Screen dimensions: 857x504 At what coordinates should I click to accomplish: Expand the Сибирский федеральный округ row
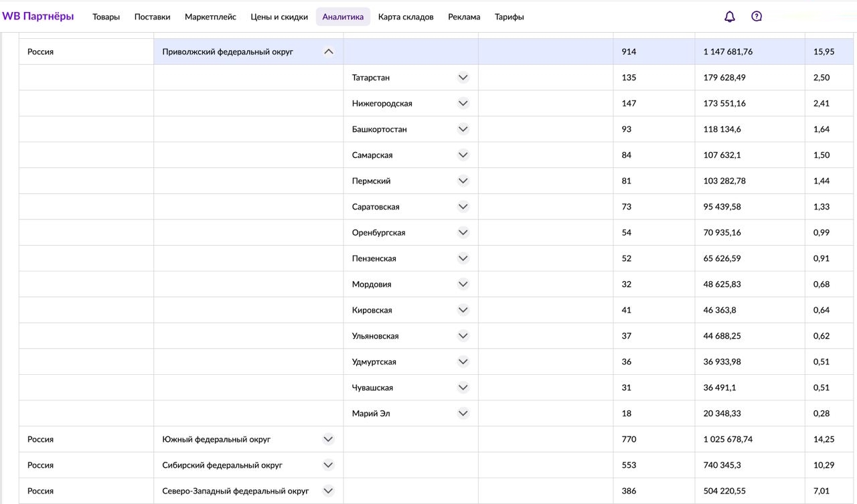pos(328,465)
